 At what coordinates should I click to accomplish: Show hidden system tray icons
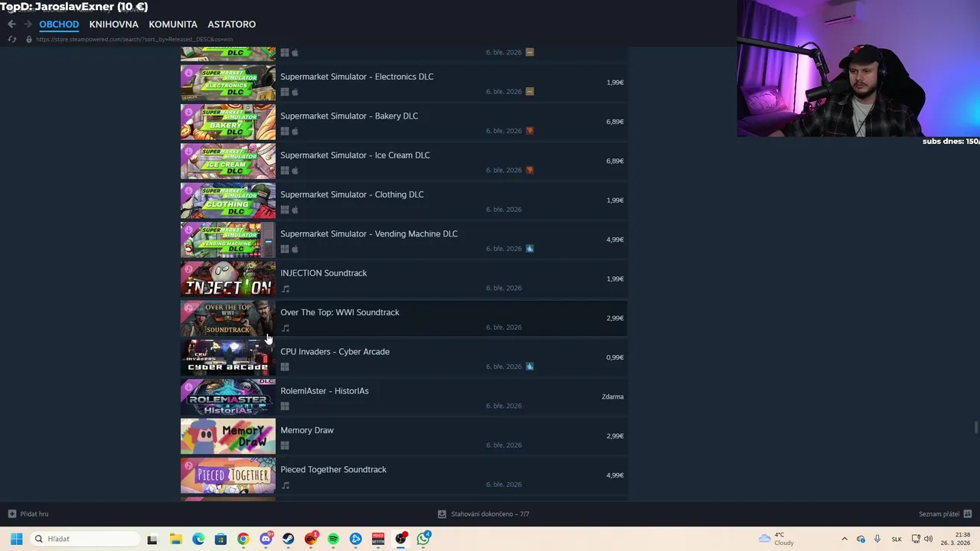(844, 539)
